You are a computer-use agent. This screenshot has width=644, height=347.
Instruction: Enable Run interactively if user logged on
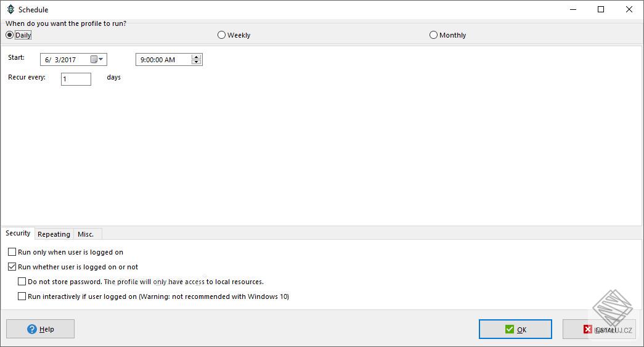coord(22,296)
